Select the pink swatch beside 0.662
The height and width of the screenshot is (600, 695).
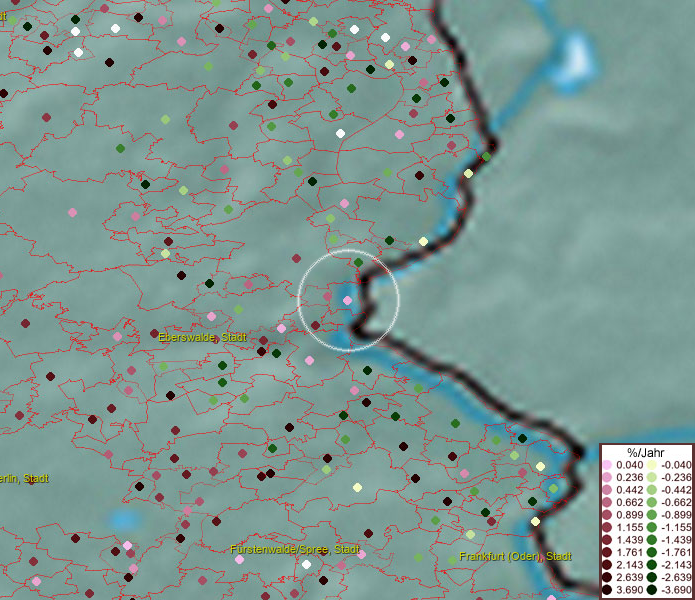pos(607,502)
